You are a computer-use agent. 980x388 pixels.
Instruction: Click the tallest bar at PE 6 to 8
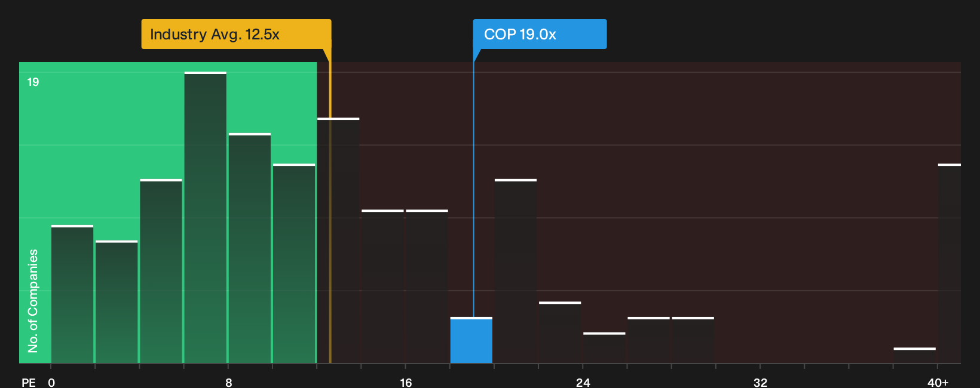(206, 217)
